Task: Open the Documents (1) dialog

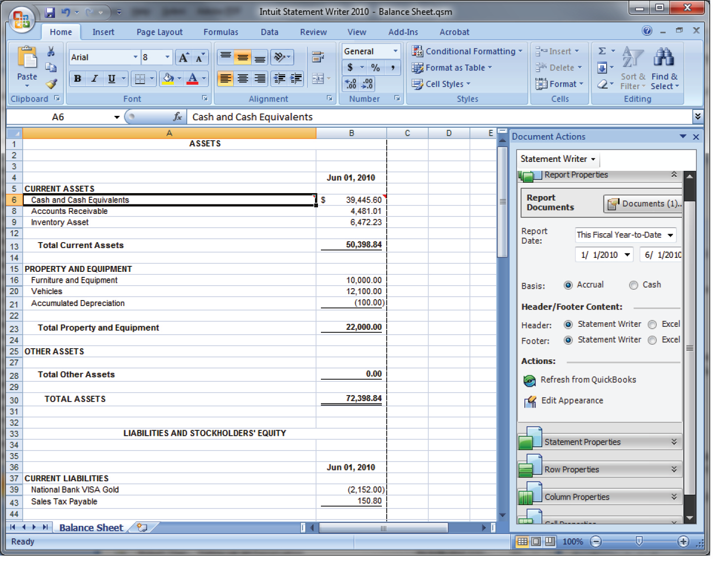Action: (642, 204)
